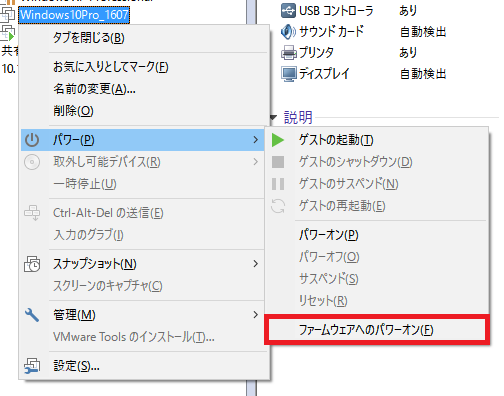Collapse the 説明 section triangle
The width and height of the screenshot is (504, 396).
tap(273, 117)
